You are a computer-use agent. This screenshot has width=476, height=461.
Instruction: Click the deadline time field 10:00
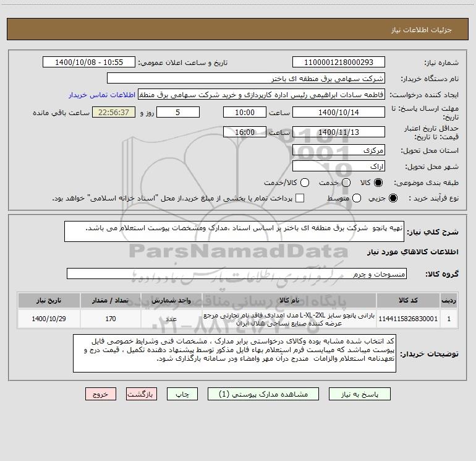(x=245, y=113)
